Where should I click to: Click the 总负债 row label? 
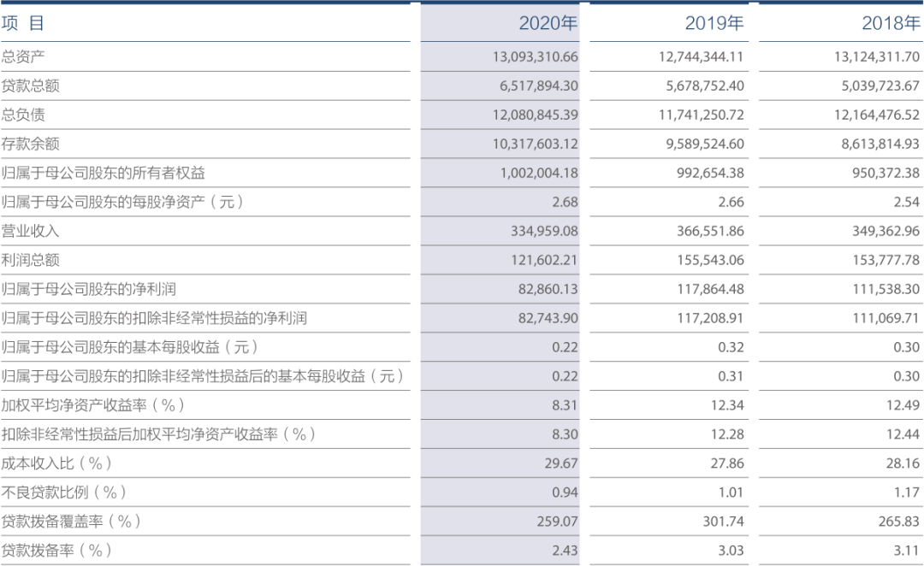click(x=23, y=115)
